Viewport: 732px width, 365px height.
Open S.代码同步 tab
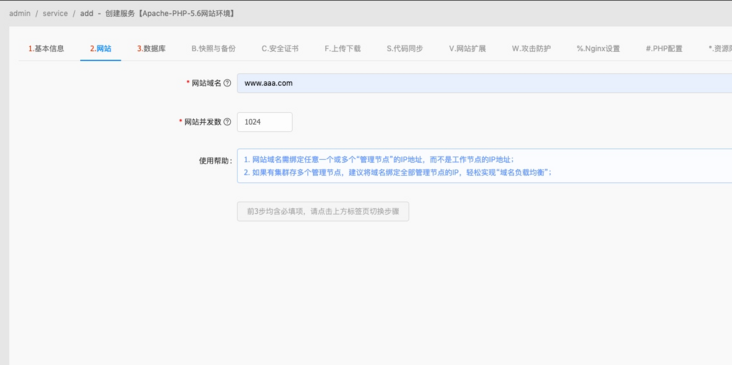click(x=405, y=49)
